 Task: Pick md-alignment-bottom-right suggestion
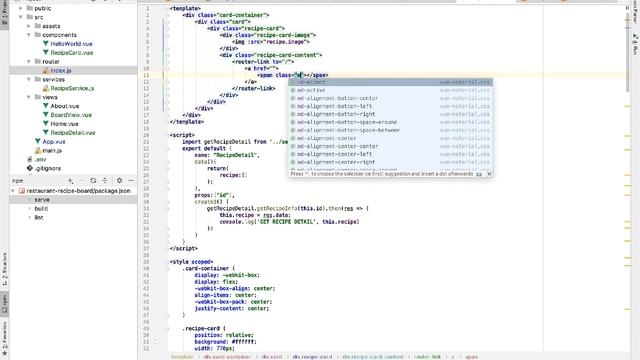point(390,114)
